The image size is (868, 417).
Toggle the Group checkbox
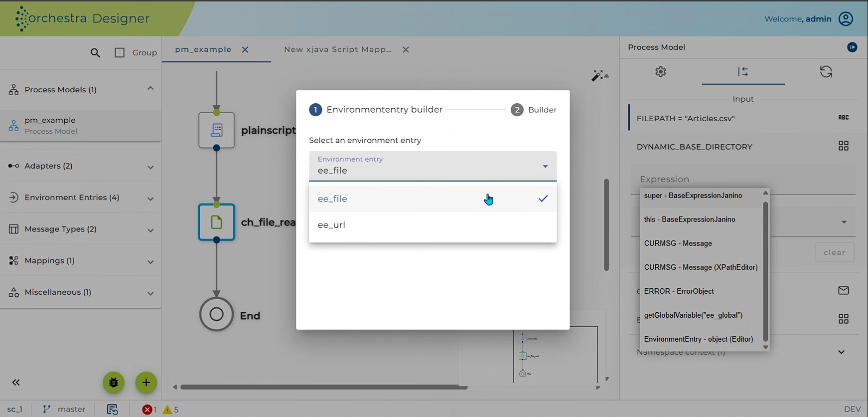pyautogui.click(x=120, y=52)
